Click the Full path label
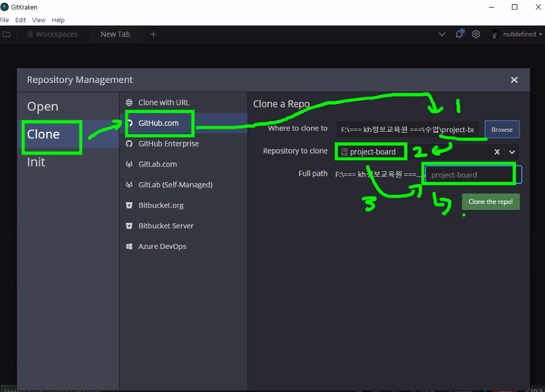Image resolution: width=545 pixels, height=392 pixels. (x=313, y=173)
